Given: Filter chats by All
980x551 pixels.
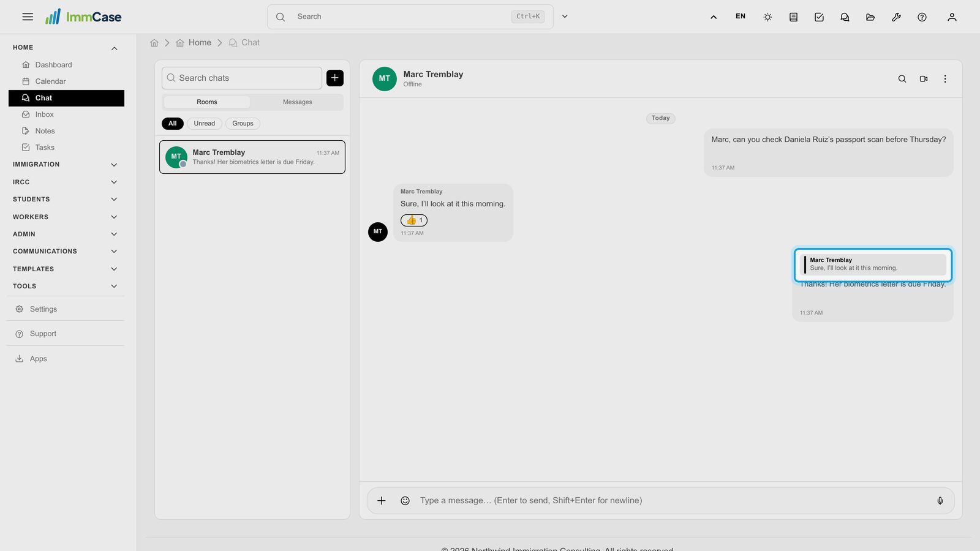Looking at the screenshot, I should tap(173, 124).
